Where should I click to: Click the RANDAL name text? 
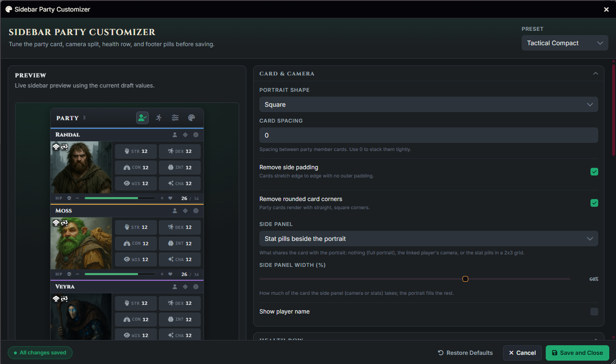coord(67,135)
